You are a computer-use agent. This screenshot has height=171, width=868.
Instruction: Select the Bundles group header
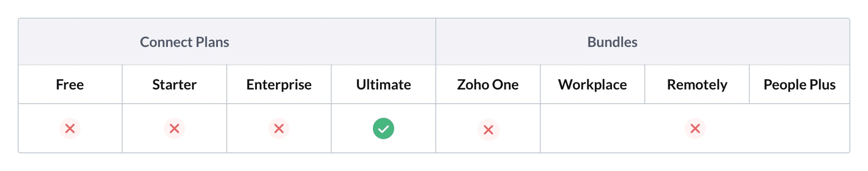[612, 42]
